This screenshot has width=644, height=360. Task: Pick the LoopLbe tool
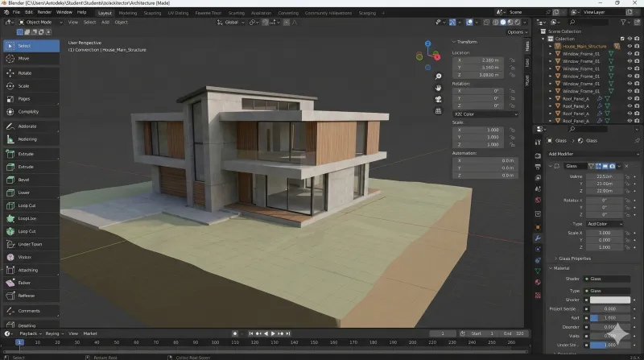click(31, 218)
